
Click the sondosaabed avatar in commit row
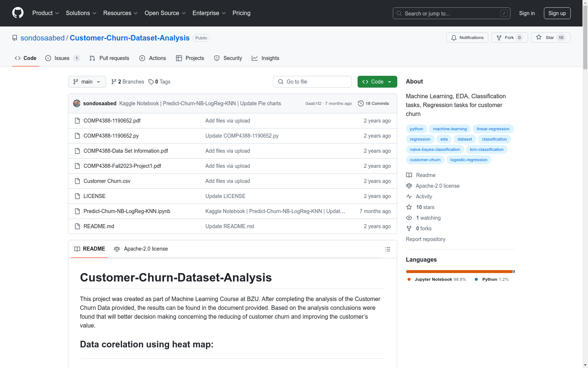click(77, 103)
